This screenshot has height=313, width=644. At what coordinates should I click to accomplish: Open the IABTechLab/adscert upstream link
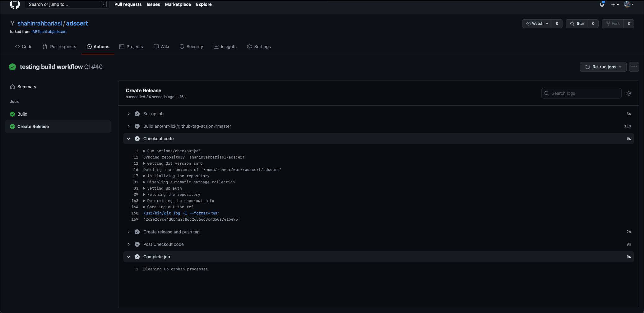[x=49, y=31]
